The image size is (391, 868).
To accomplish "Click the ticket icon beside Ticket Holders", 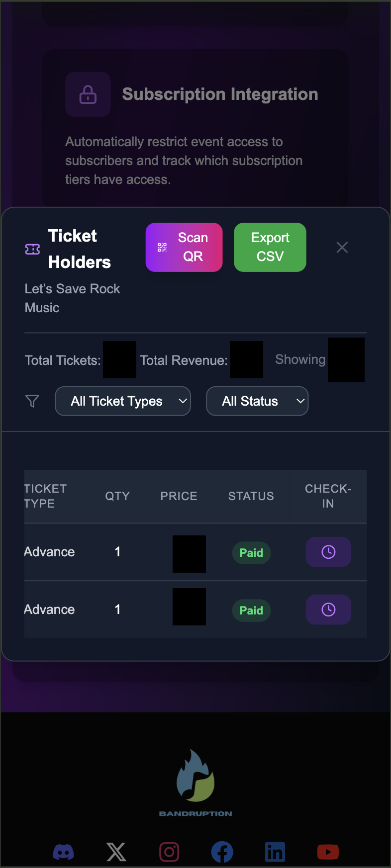I will (33, 249).
